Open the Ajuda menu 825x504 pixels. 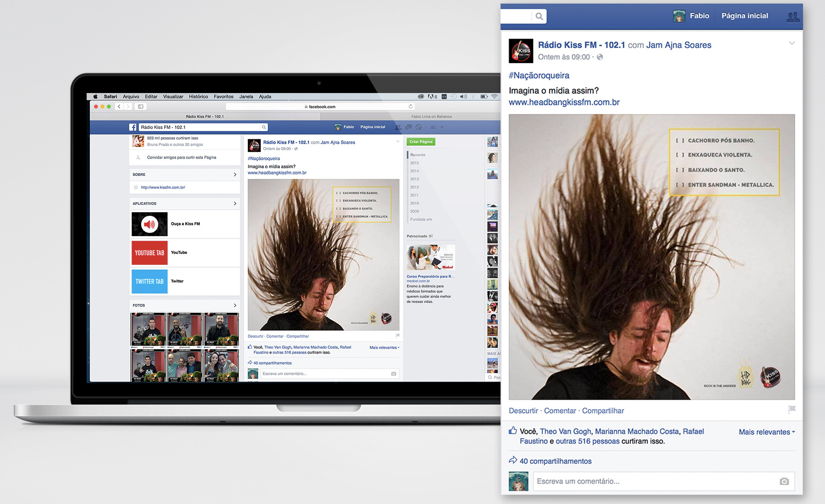pos(265,97)
